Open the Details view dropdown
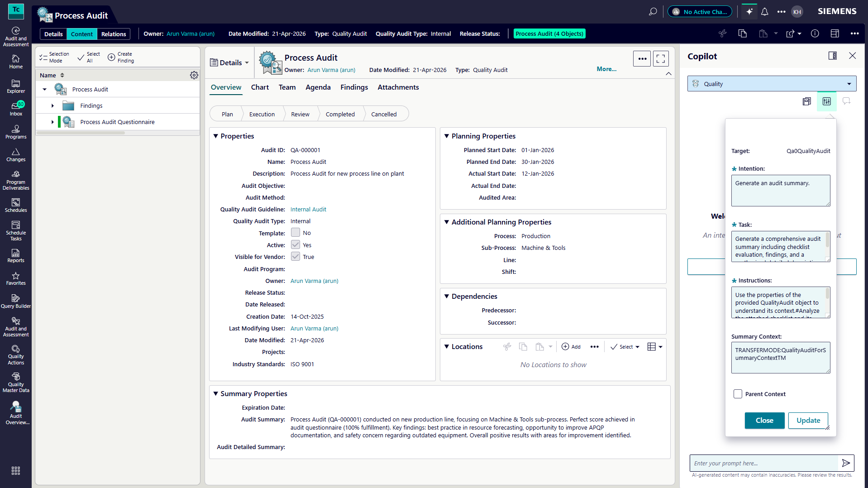 [x=230, y=62]
